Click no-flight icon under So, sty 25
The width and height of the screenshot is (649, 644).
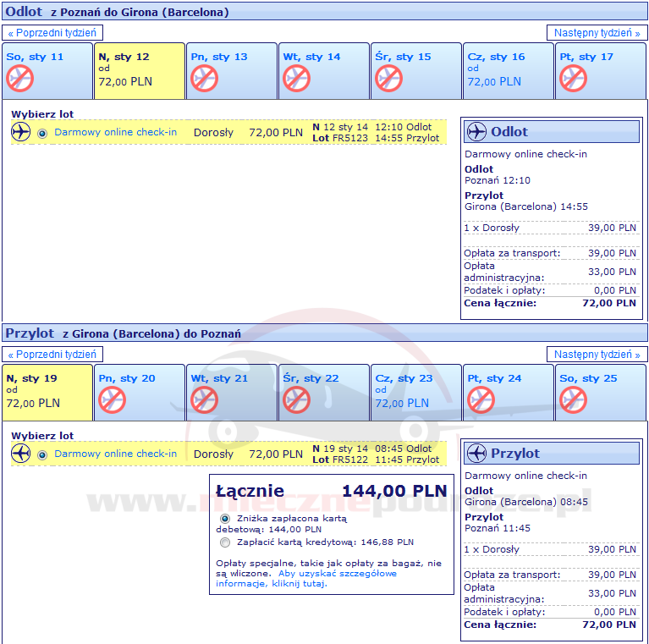coord(573,400)
